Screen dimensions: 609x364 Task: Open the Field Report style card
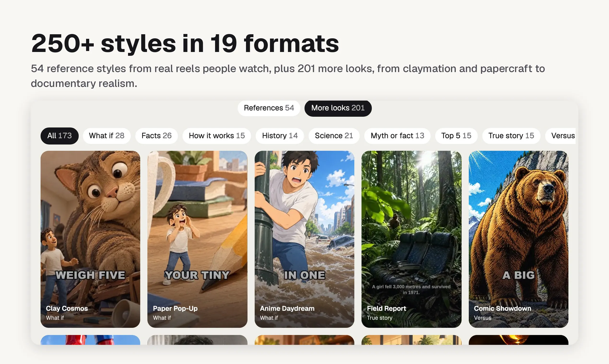point(412,239)
